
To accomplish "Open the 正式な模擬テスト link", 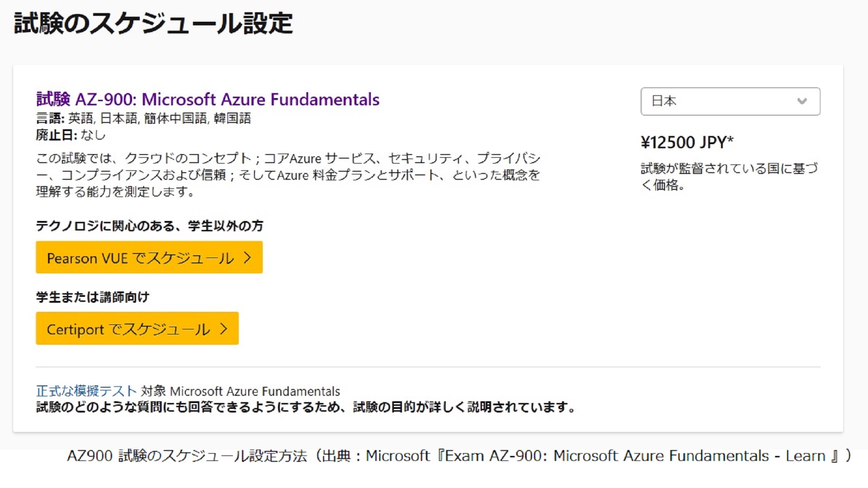I will tap(86, 391).
